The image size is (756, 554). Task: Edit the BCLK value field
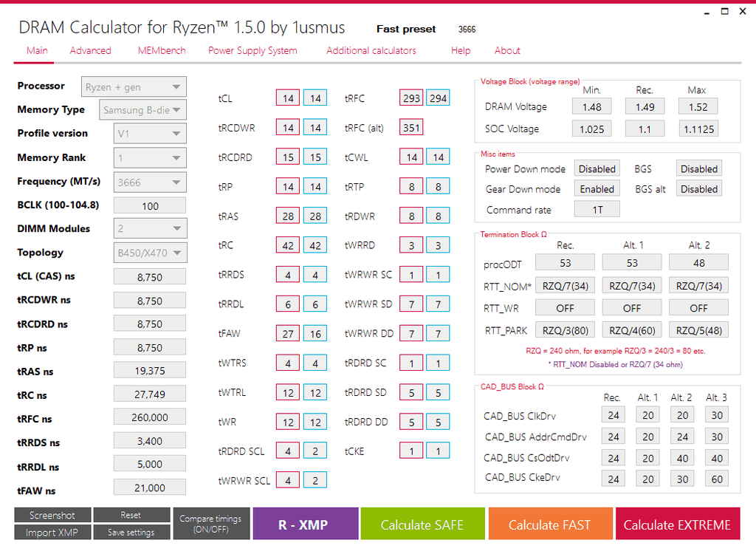tap(150, 205)
